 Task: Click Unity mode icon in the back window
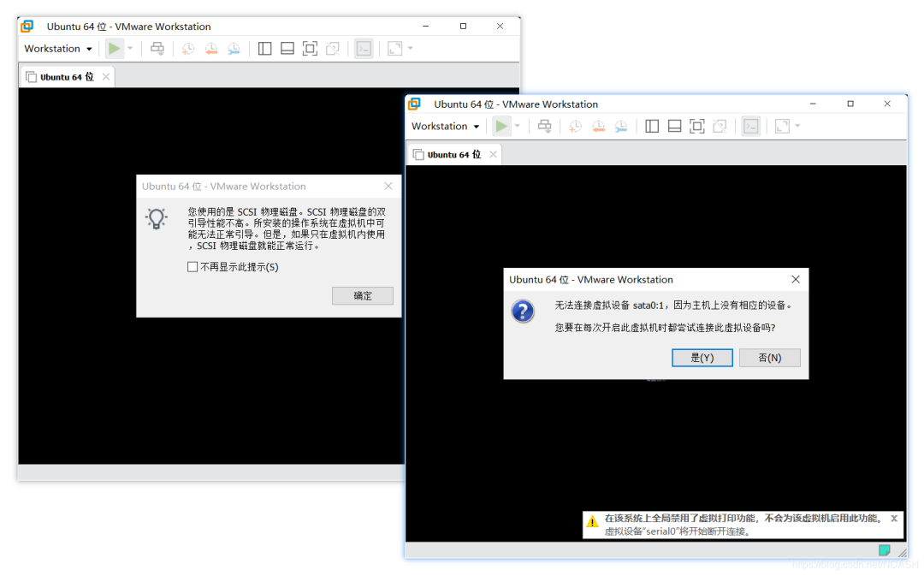[x=333, y=48]
